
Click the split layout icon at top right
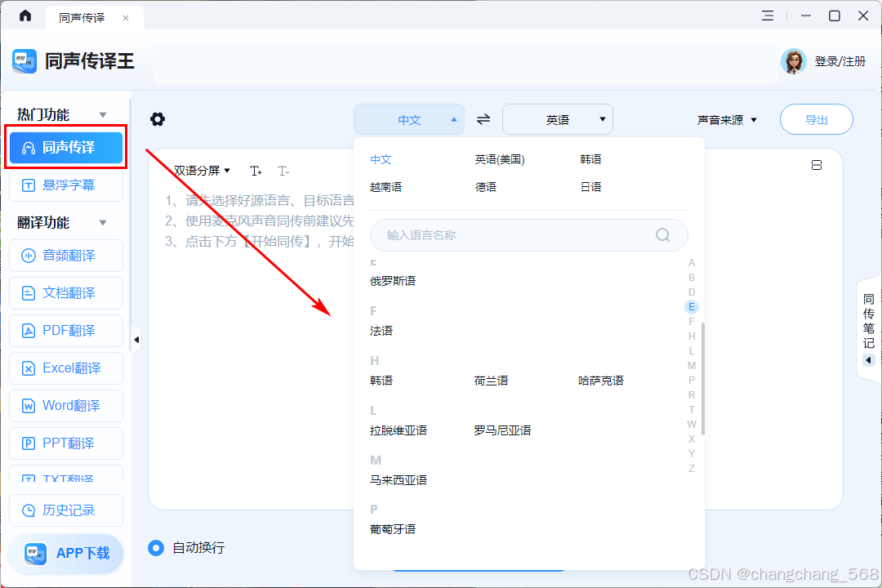[x=816, y=165]
